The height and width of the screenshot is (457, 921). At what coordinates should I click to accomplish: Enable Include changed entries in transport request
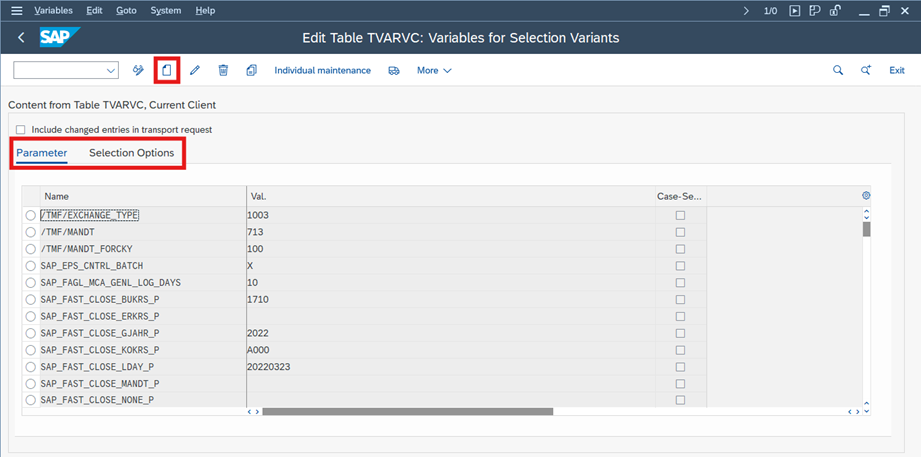[x=20, y=130]
